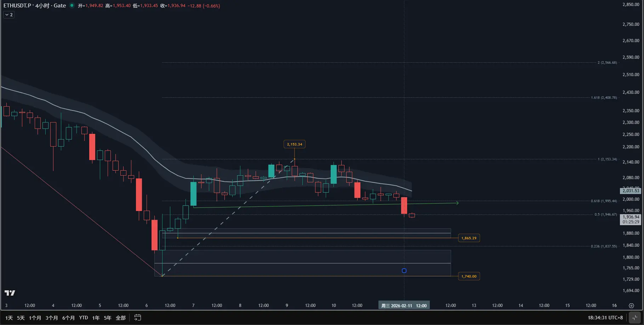This screenshot has height=325, width=644.
Task: Click the high price value 1,953.40
Action: click(122, 6)
